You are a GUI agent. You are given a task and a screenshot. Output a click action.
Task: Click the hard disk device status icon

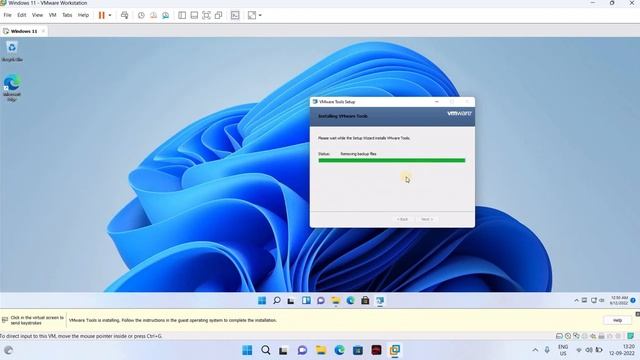tap(559, 336)
